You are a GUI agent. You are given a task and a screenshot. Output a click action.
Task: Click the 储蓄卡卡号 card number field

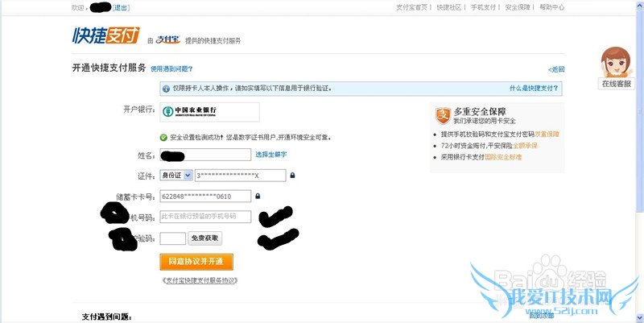pyautogui.click(x=205, y=196)
